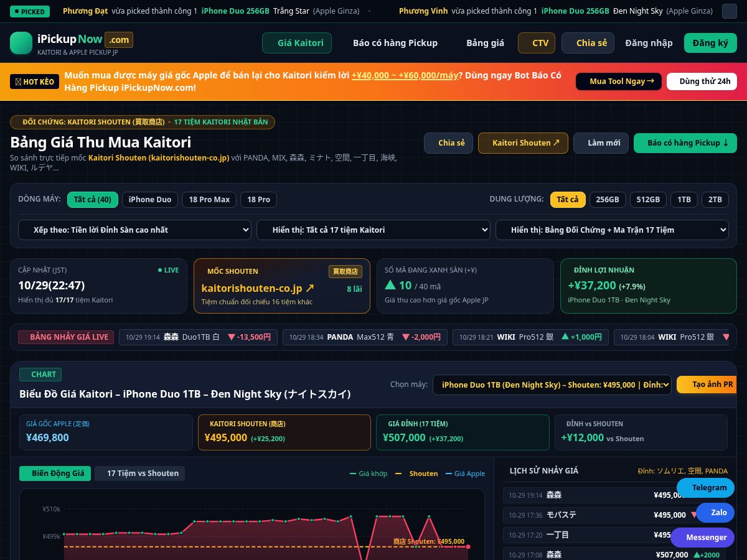
Task: Click Đăng nhập to log in
Action: 649,43
